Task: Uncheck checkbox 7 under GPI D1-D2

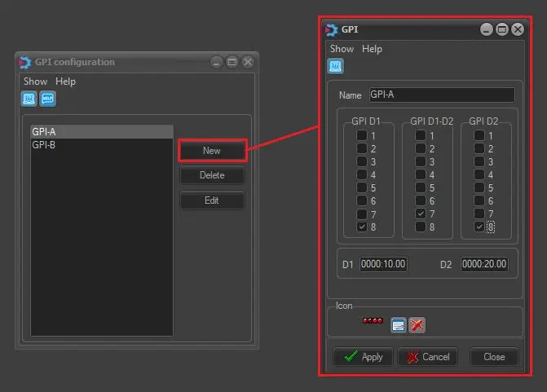Action: click(421, 214)
